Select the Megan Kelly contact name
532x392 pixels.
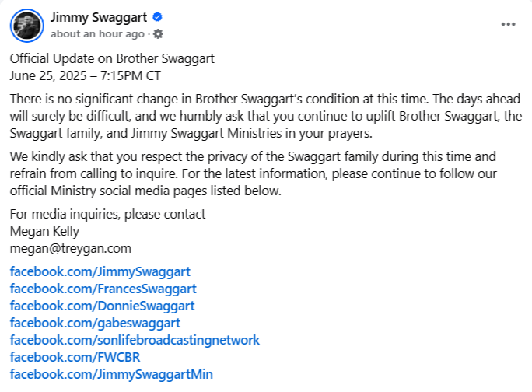pos(44,232)
